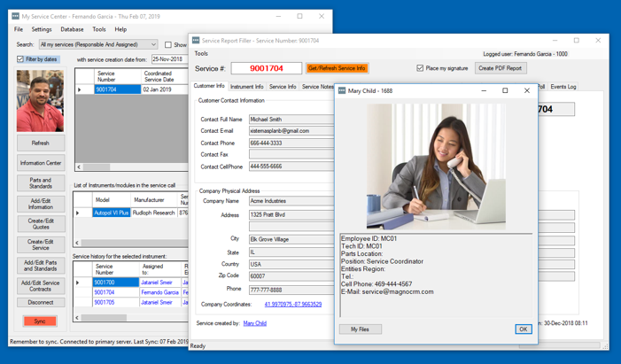The height and width of the screenshot is (364, 621).
Task: Click the Contact Full Name field
Action: point(291,120)
